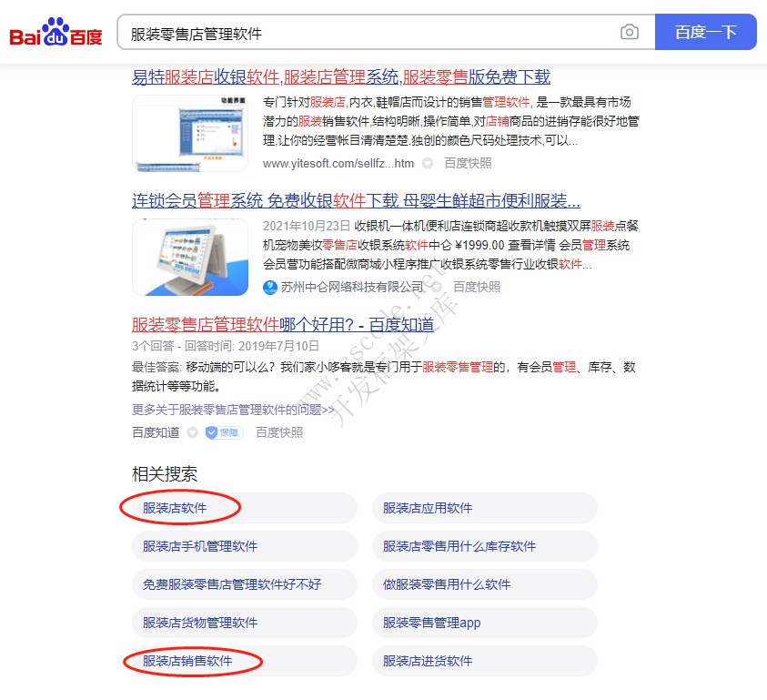This screenshot has height=700, width=767.
Task: Select related search 服装零售管理app
Action: pos(485,623)
